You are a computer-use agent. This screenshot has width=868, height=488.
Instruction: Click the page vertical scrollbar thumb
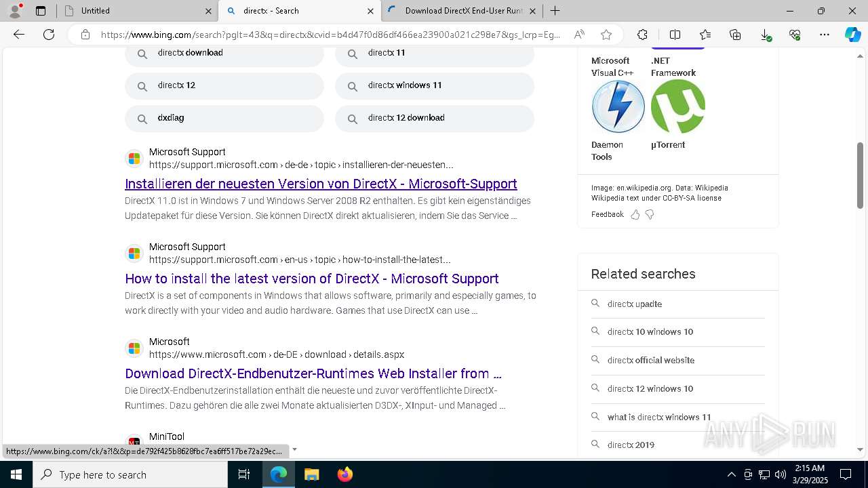pos(861,176)
